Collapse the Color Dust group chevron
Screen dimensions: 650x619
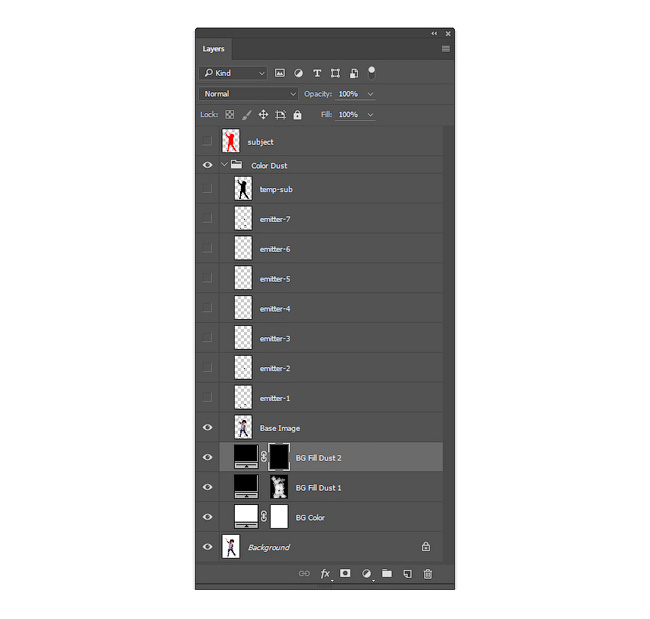(x=224, y=165)
